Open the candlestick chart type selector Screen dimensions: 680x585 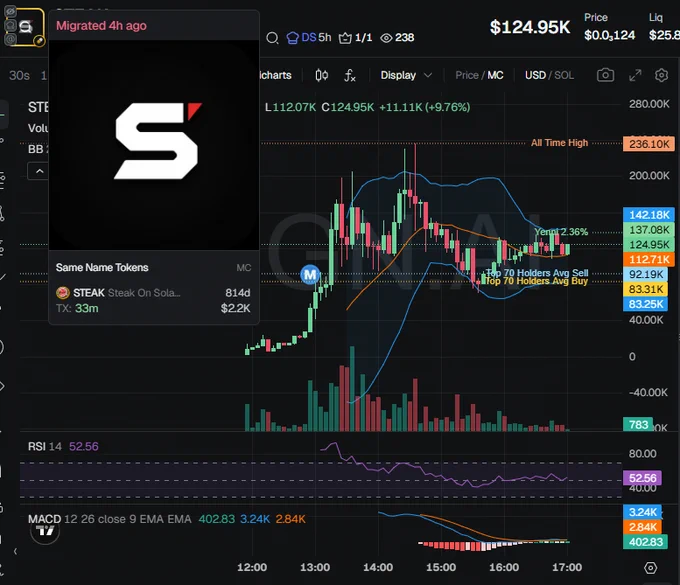pyautogui.click(x=321, y=75)
